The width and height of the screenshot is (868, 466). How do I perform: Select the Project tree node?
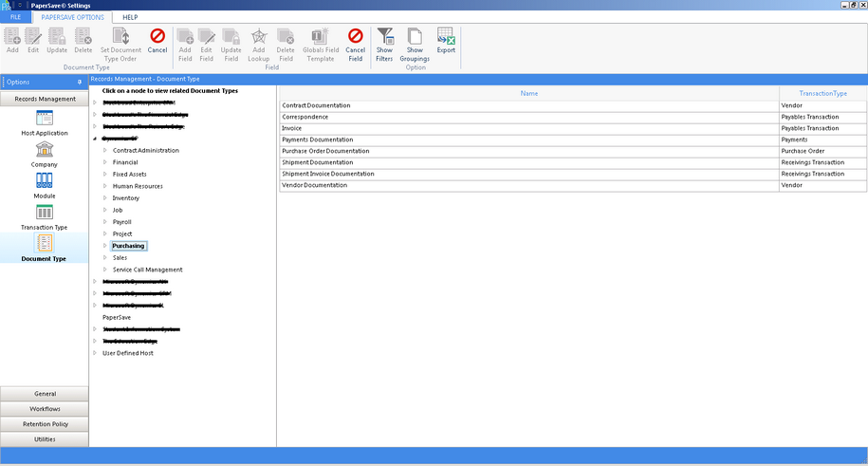point(122,233)
